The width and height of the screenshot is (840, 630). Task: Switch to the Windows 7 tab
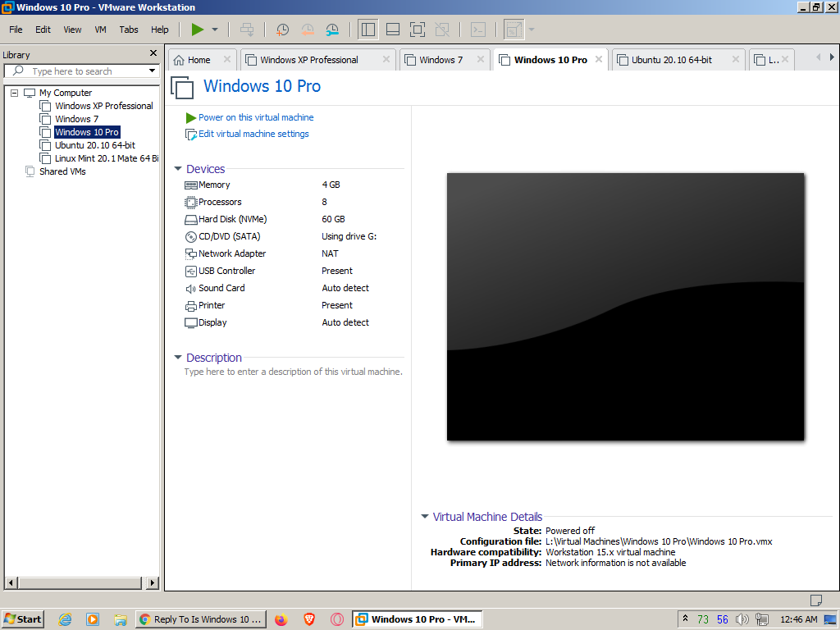(x=441, y=60)
